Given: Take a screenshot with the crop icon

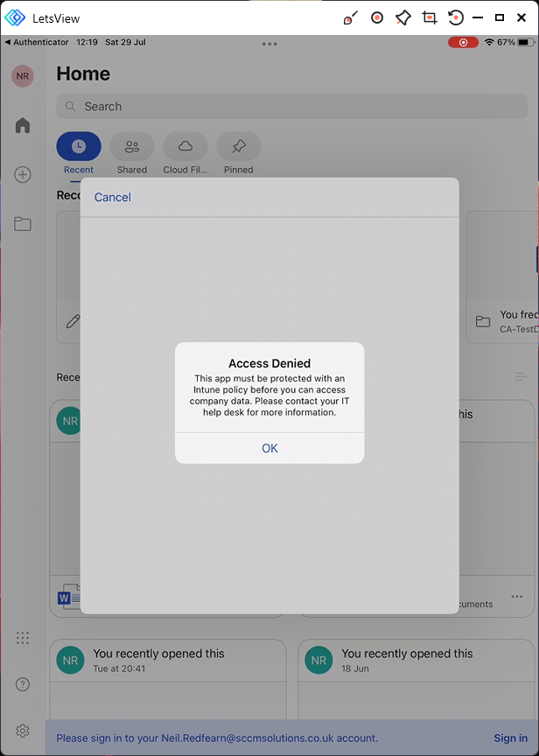Looking at the screenshot, I should tap(429, 17).
